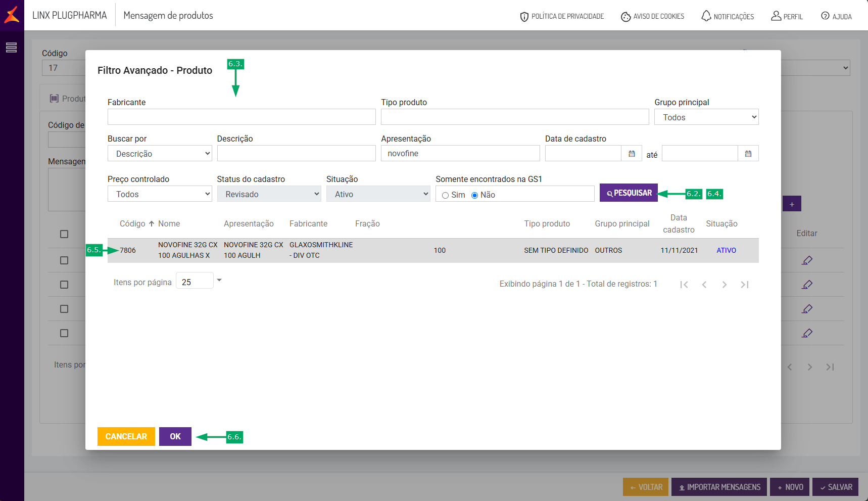Viewport: 868px width, 501px height.
Task: Open Buscar por dropdown
Action: coord(160,154)
